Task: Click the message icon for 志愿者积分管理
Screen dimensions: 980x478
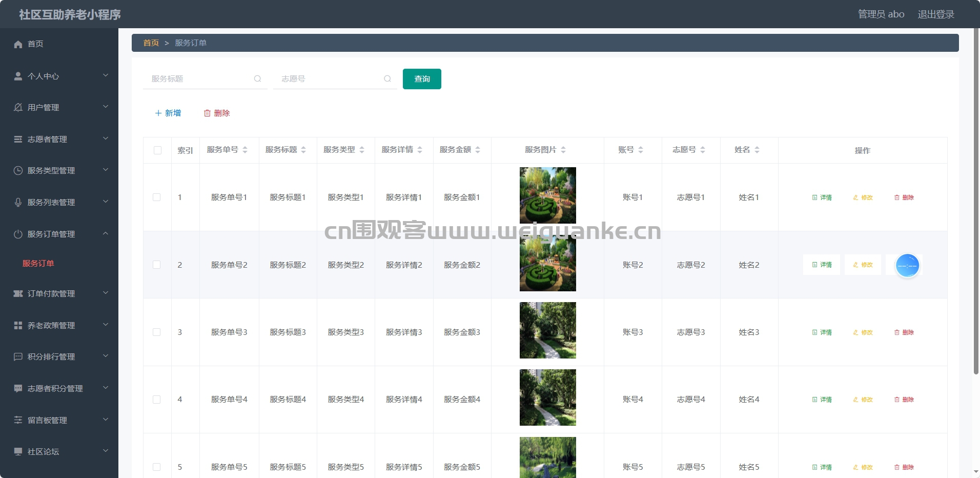Action: click(18, 388)
